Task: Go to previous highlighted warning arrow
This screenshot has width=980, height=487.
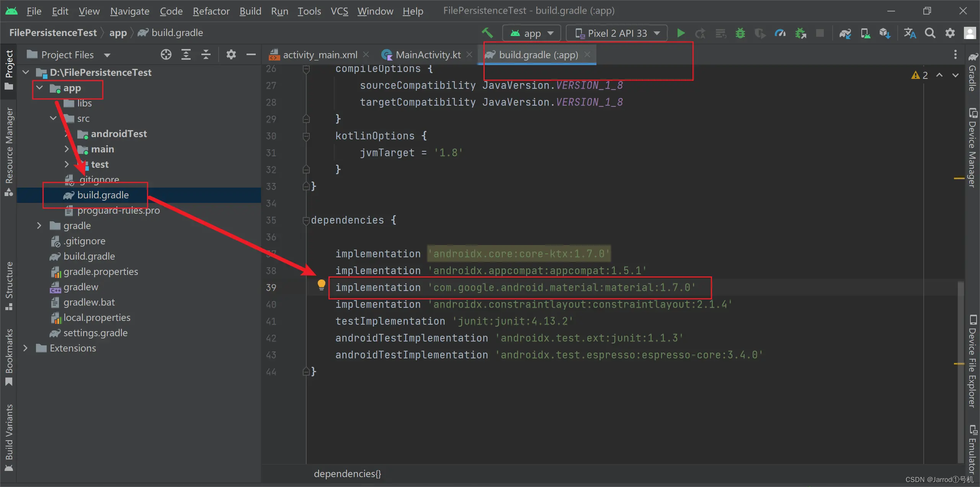Action: pyautogui.click(x=939, y=75)
